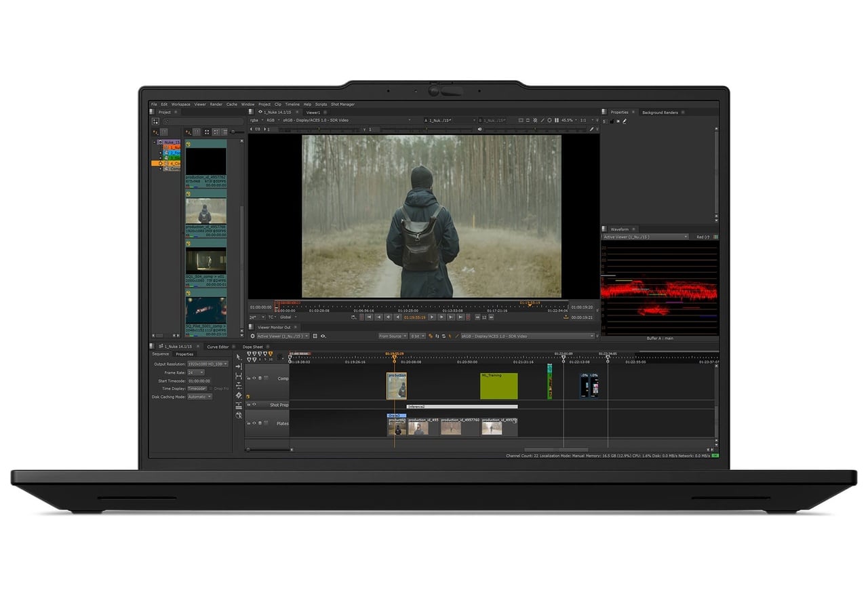Open the Disk Caching Mode dropdown

tap(199, 397)
